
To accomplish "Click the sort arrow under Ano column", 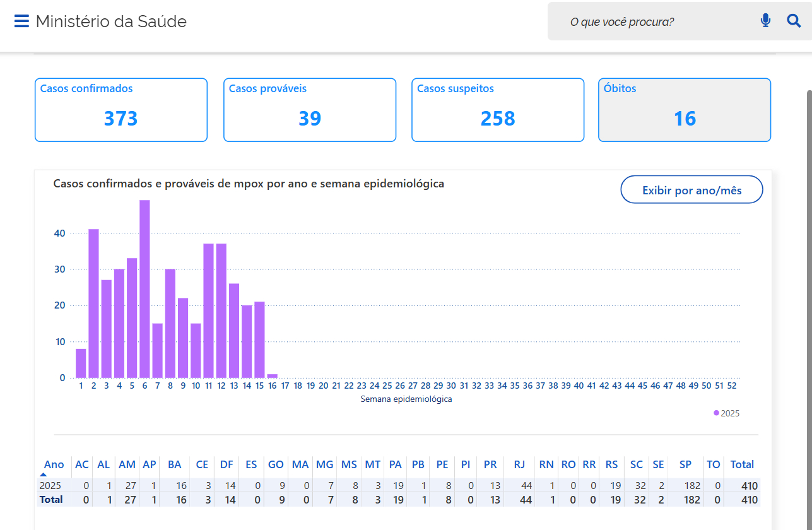I will click(44, 474).
